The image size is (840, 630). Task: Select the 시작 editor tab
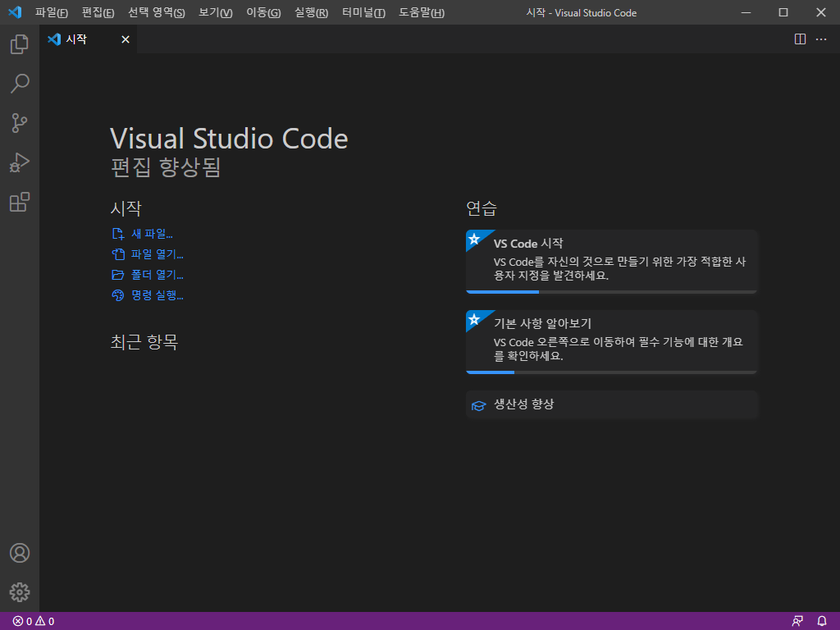click(89, 39)
